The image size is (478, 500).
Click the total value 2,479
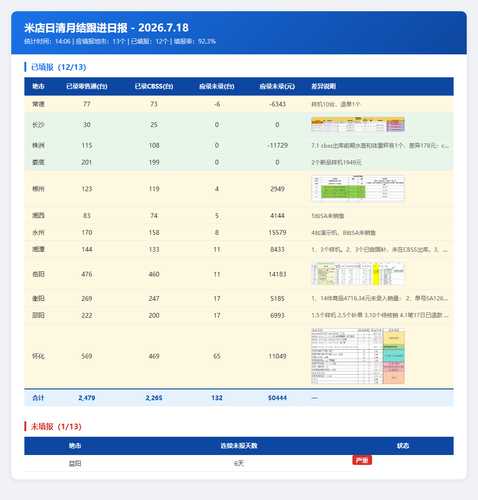coord(87,398)
